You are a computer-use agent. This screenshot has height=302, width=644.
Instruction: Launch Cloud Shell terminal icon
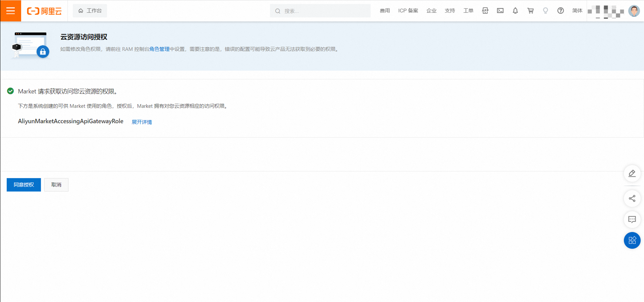[x=500, y=11]
